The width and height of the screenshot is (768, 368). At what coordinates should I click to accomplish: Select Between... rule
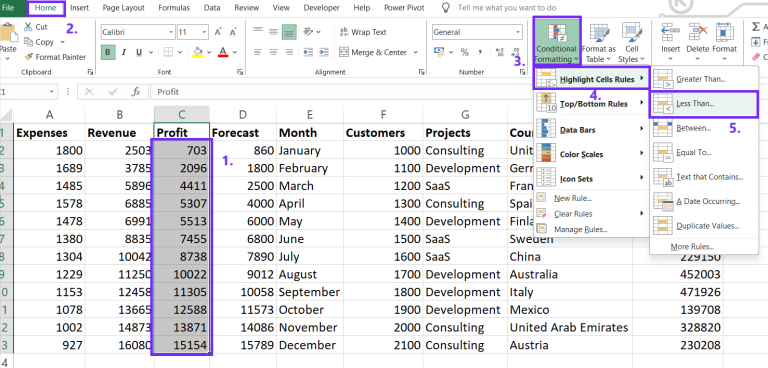[703, 128]
